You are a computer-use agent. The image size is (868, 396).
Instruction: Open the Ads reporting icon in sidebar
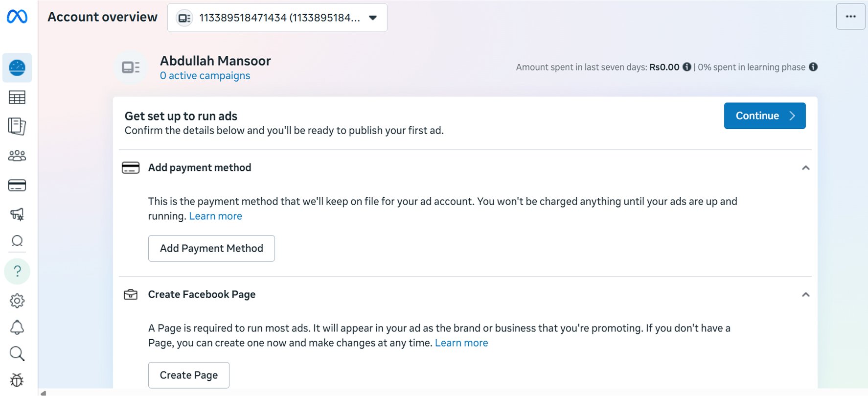[17, 126]
